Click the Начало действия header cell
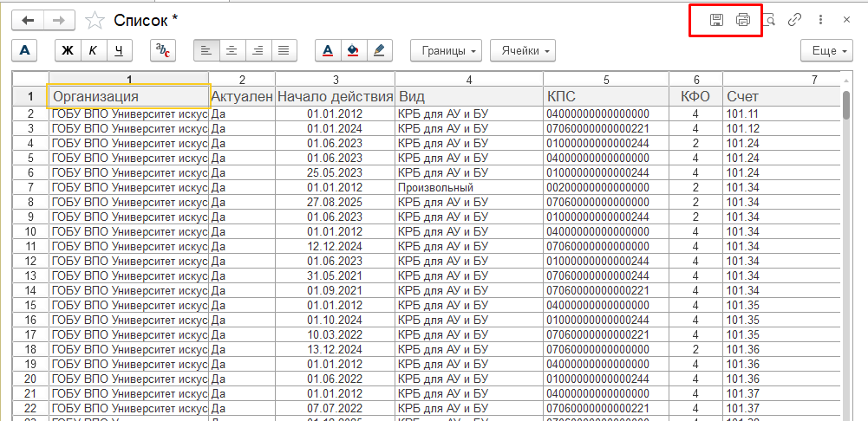Screen dimensions: 868x421 (335, 97)
